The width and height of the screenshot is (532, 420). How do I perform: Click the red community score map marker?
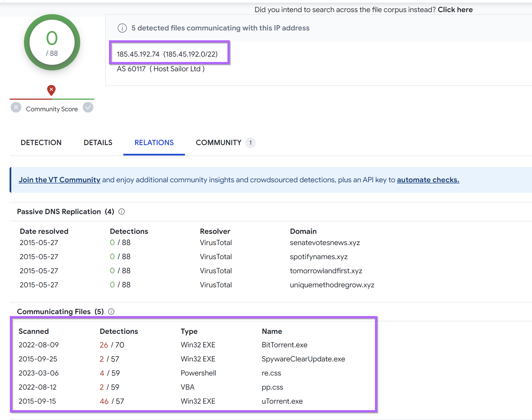pos(51,90)
